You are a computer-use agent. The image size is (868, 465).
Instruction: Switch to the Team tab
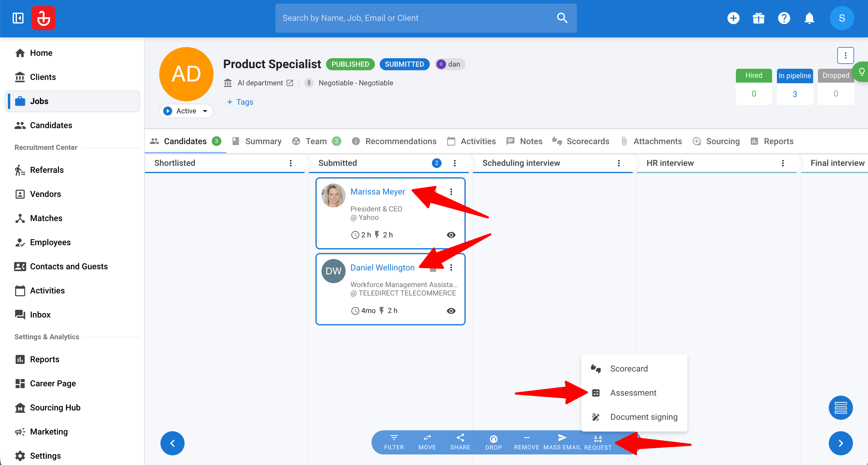pyautogui.click(x=316, y=141)
